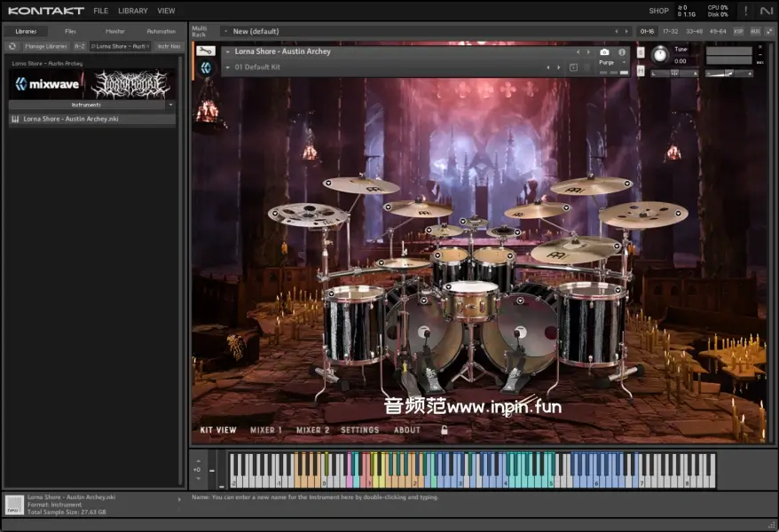Open the New (default) multi rack dropdown
The height and width of the screenshot is (532, 779).
pyautogui.click(x=225, y=31)
